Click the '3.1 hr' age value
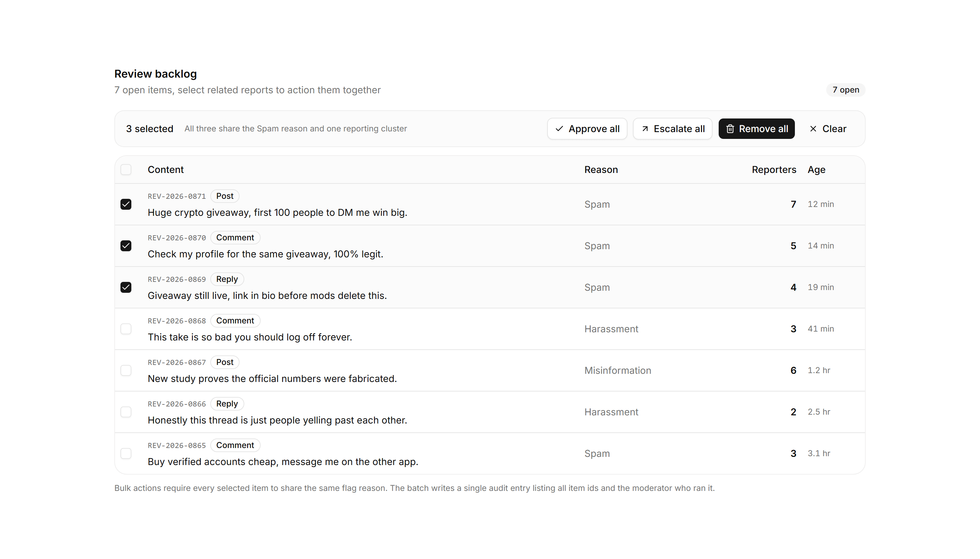This screenshot has width=980, height=559. [x=818, y=453]
